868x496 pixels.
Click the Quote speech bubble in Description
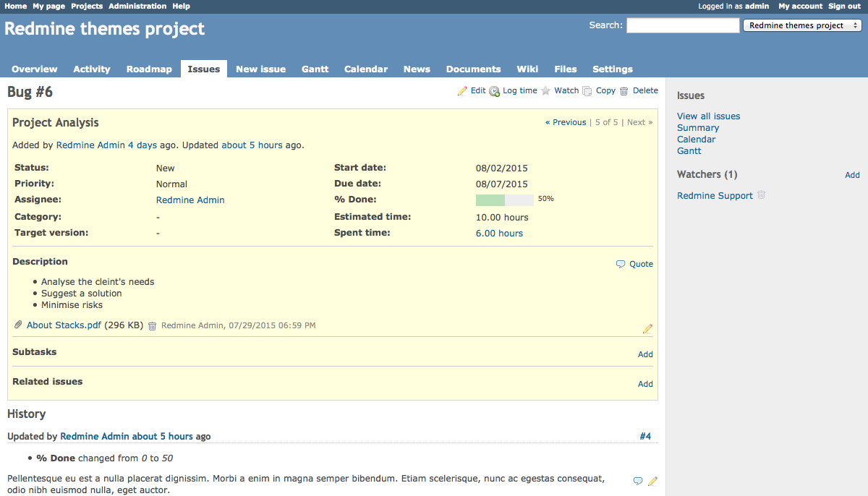(621, 264)
